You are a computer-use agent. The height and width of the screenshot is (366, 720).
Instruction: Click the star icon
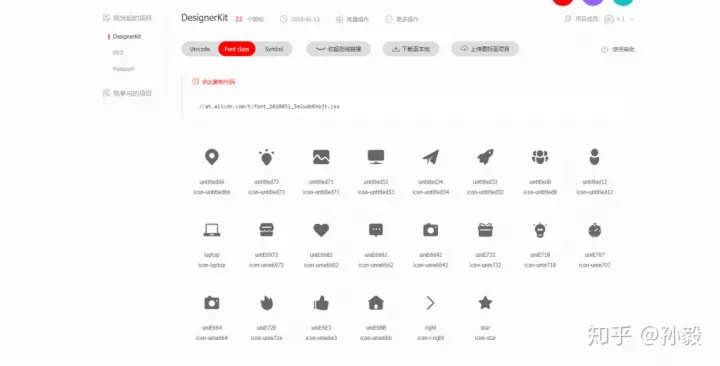pyautogui.click(x=485, y=303)
